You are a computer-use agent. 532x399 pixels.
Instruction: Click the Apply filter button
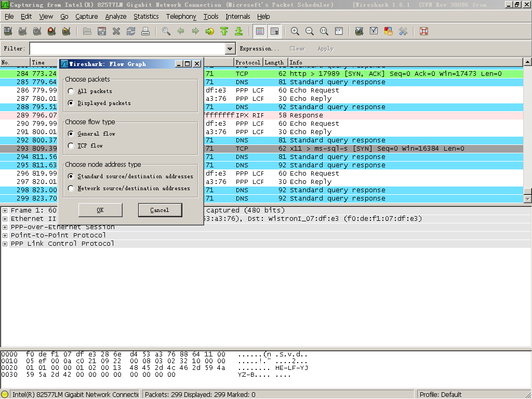(326, 48)
